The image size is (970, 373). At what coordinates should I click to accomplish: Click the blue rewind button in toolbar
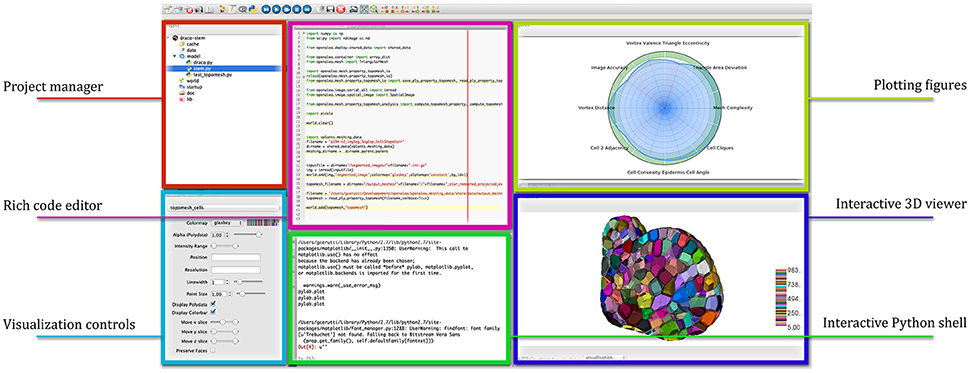pos(307,9)
